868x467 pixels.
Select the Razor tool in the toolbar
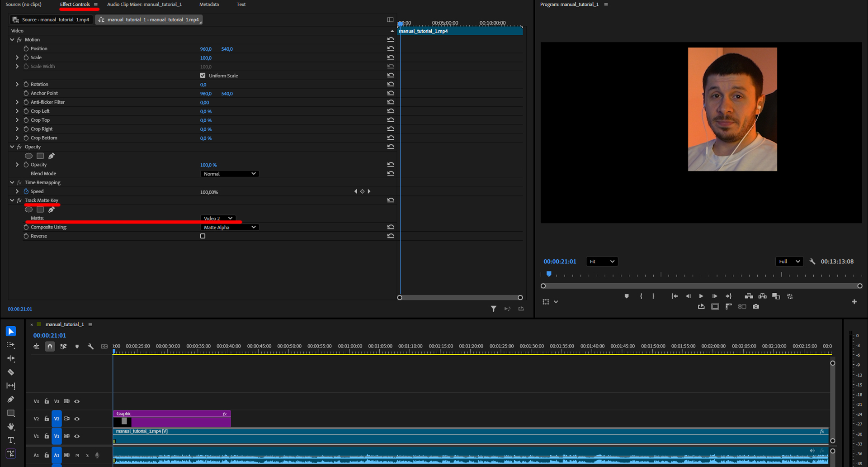point(11,372)
